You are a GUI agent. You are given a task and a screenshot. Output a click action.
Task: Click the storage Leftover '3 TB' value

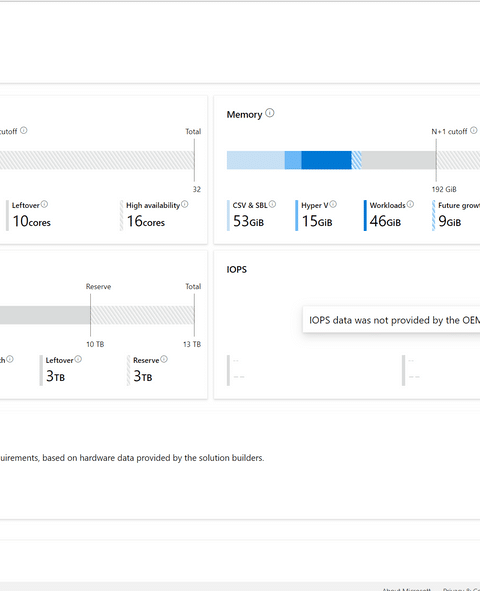[55, 376]
